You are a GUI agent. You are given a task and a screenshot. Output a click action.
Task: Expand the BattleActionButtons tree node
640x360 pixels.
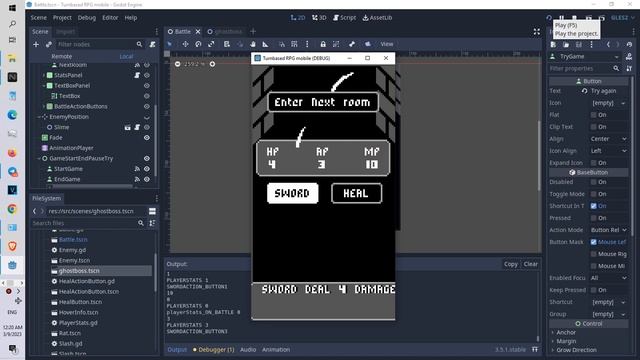(x=44, y=107)
